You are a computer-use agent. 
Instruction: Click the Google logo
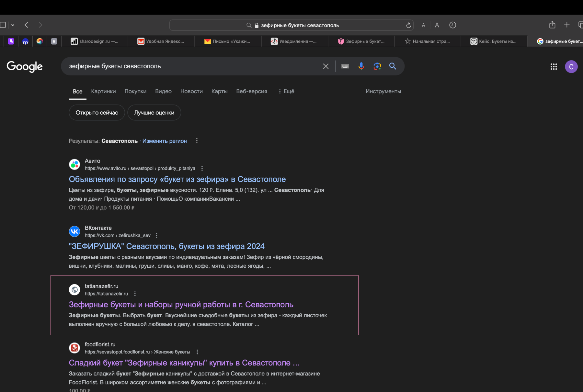tap(25, 66)
